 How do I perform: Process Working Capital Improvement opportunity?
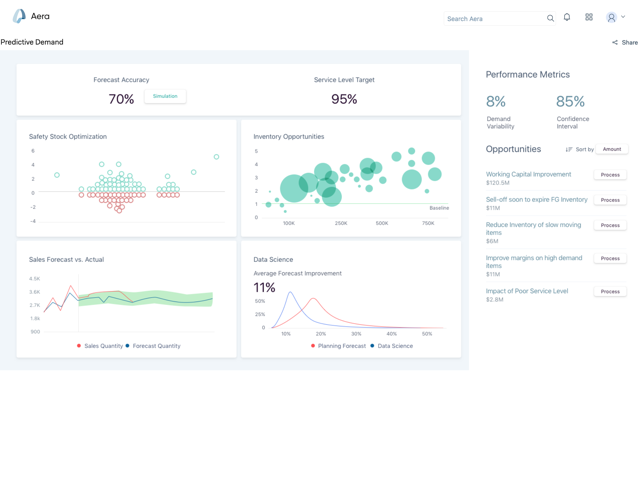(610, 175)
